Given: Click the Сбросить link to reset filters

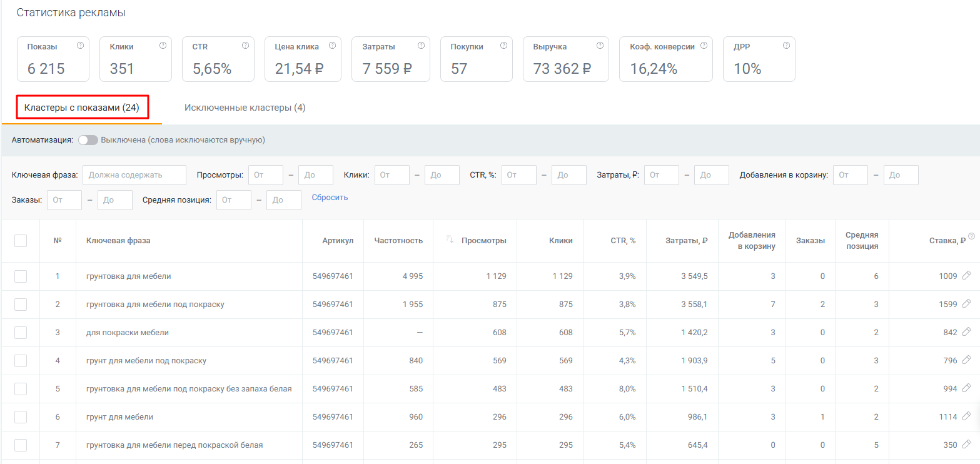Looking at the screenshot, I should pyautogui.click(x=330, y=198).
